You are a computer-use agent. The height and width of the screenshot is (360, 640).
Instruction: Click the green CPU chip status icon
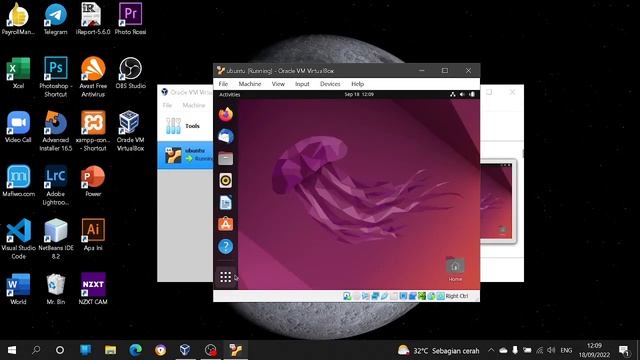[x=422, y=296]
